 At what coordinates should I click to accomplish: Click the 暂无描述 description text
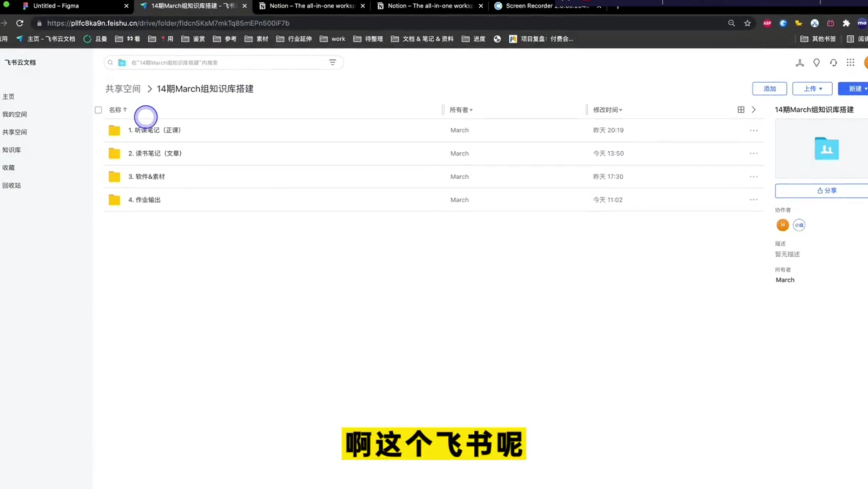787,254
